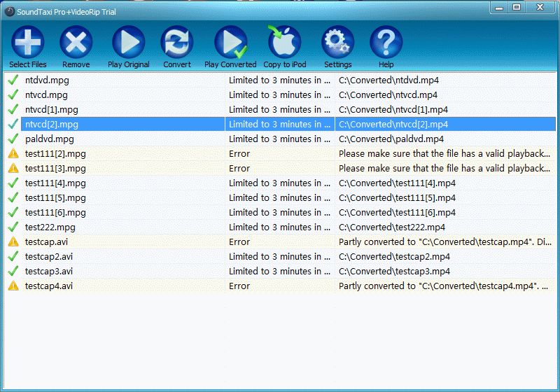Click the green checkmark beside ntdvd.mpg
Viewport: 560px width, 392px height.
tap(13, 80)
